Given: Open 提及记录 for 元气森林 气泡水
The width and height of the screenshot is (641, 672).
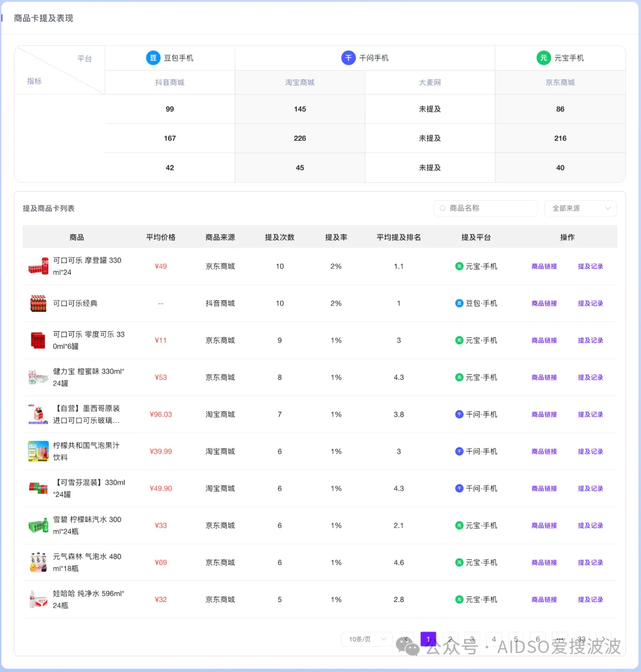Looking at the screenshot, I should point(591,562).
